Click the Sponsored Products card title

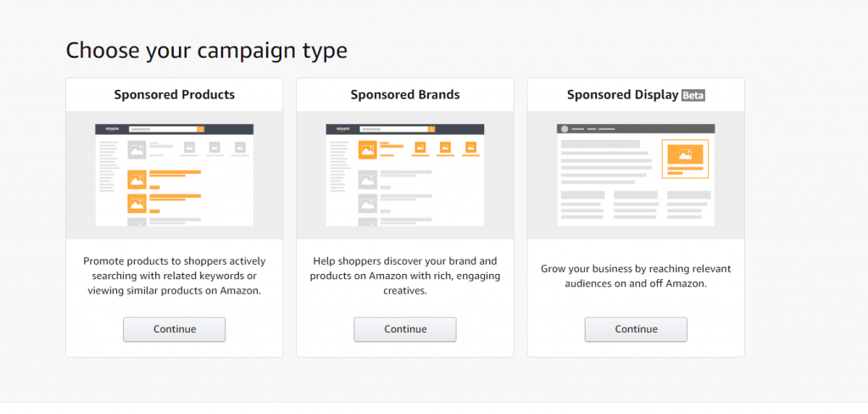[175, 95]
